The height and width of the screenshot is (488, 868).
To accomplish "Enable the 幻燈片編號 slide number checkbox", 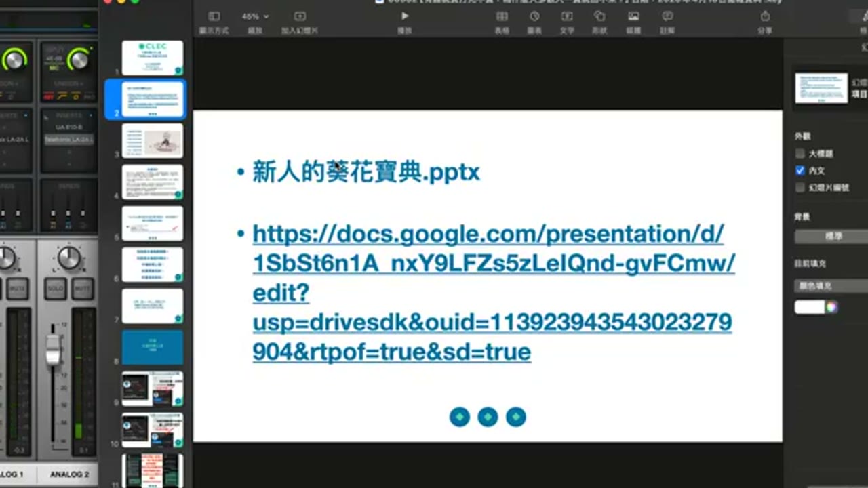I will pos(800,188).
